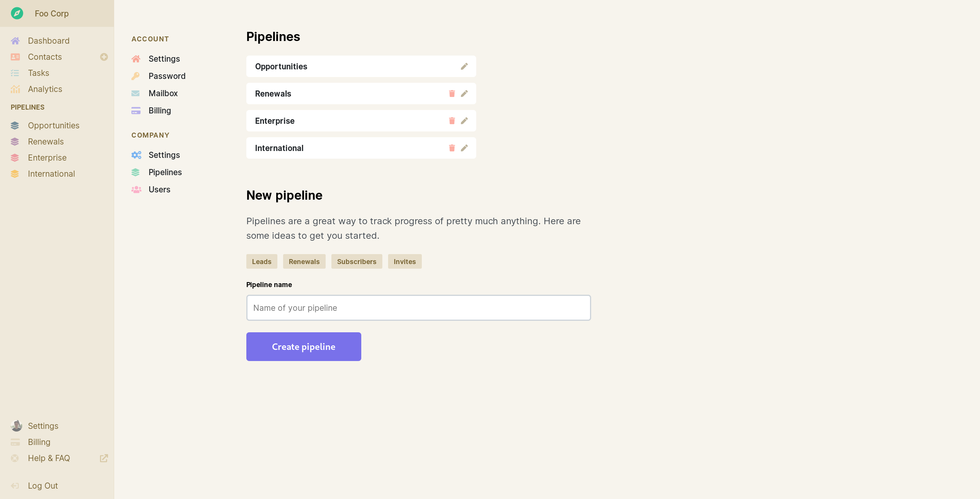Click the Opportunities pipeline layers icon

click(x=15, y=125)
